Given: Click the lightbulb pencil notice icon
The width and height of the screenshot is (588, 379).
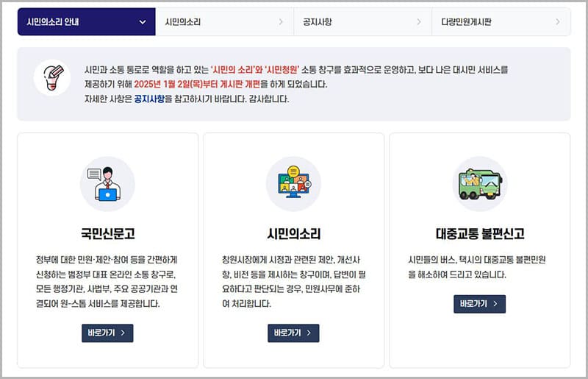Looking at the screenshot, I should click(x=52, y=77).
